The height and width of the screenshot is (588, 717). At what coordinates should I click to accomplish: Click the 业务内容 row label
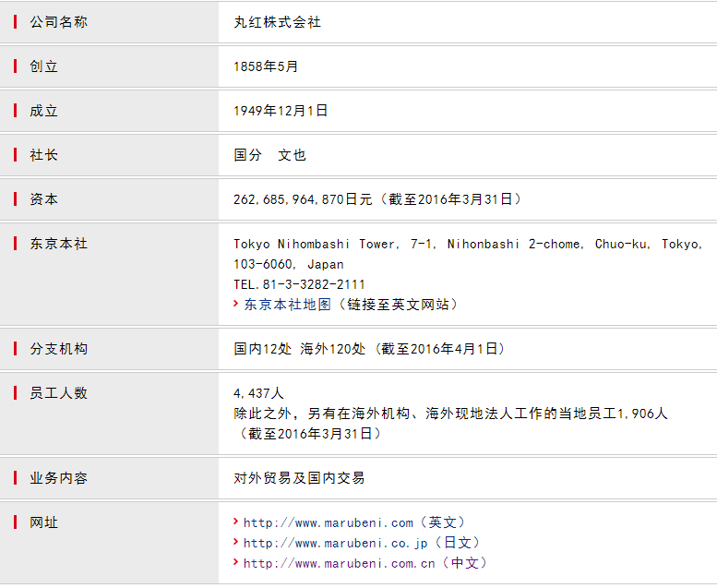point(58,478)
